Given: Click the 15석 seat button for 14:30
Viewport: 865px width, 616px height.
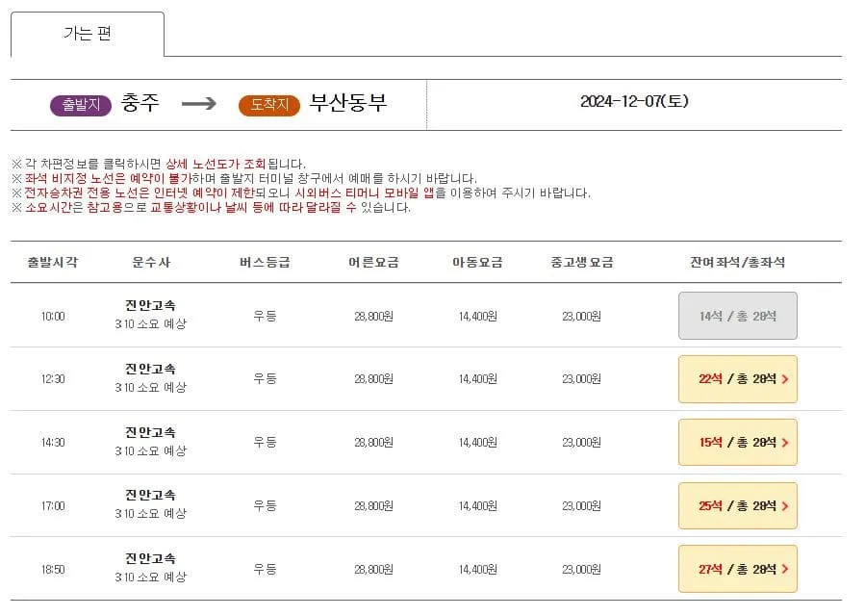Looking at the screenshot, I should pos(737,442).
